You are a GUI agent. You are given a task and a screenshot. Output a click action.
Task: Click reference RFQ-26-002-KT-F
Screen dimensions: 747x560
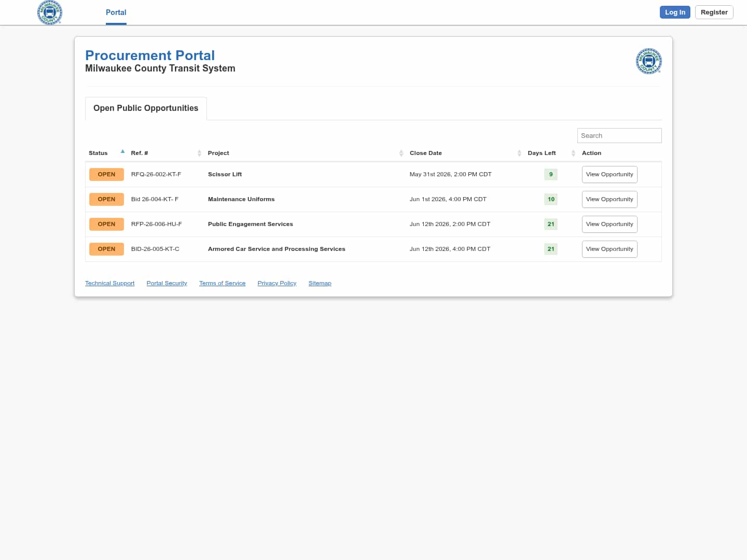coord(156,174)
